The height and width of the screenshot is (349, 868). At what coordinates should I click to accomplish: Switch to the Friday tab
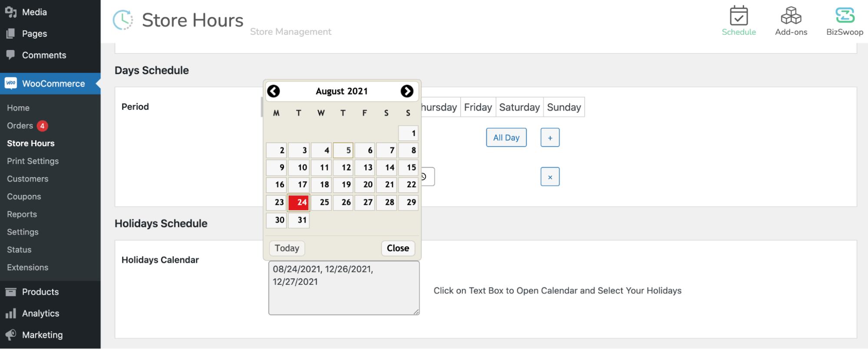point(478,107)
